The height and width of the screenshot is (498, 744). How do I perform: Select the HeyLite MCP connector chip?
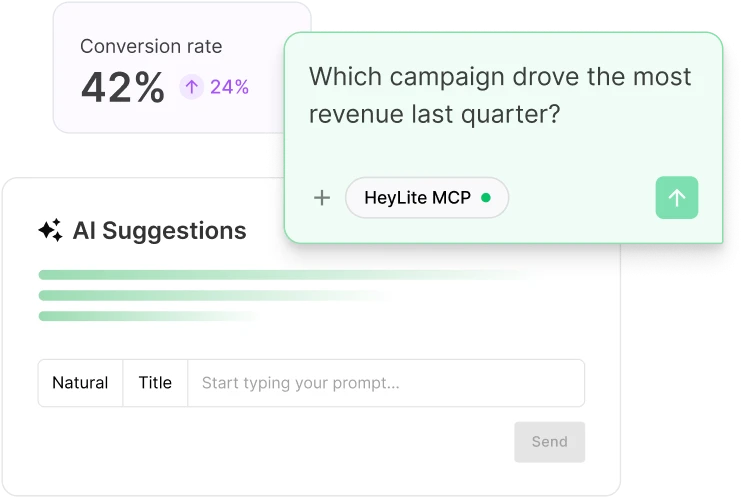click(x=427, y=198)
